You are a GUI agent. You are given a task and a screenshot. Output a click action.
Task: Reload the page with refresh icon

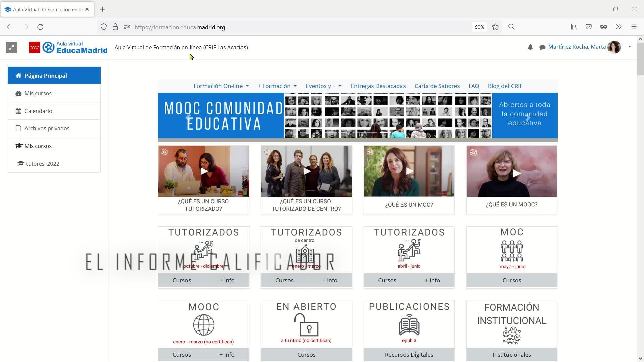pos(40,27)
